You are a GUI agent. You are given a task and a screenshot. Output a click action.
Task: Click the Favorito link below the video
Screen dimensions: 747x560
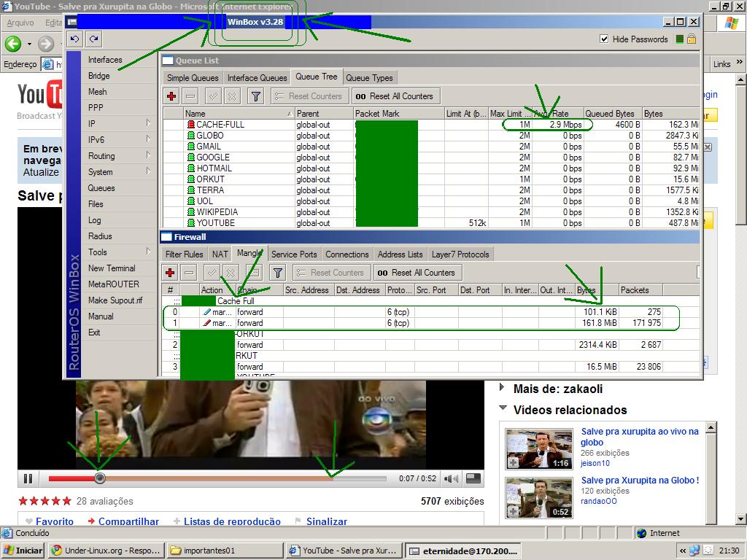tap(54, 521)
